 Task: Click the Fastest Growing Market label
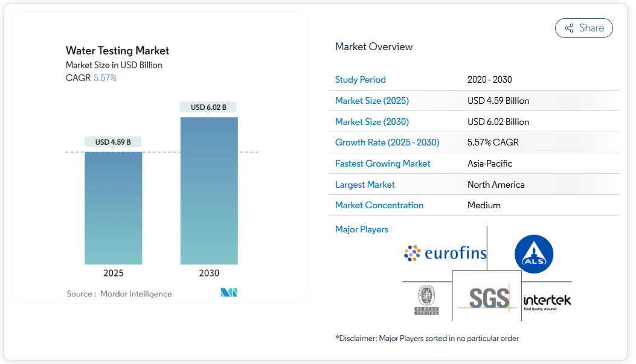click(x=382, y=164)
